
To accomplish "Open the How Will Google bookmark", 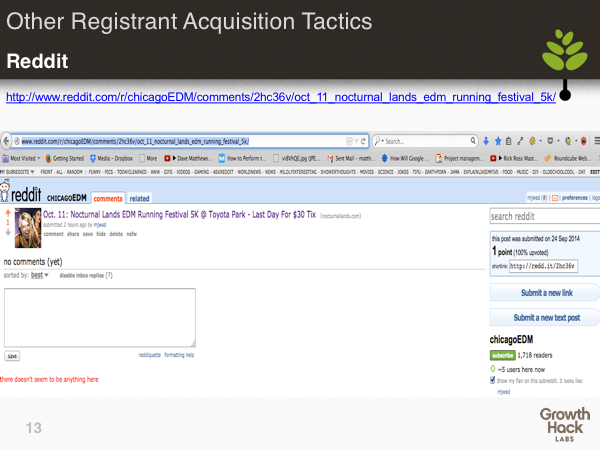I will point(403,158).
